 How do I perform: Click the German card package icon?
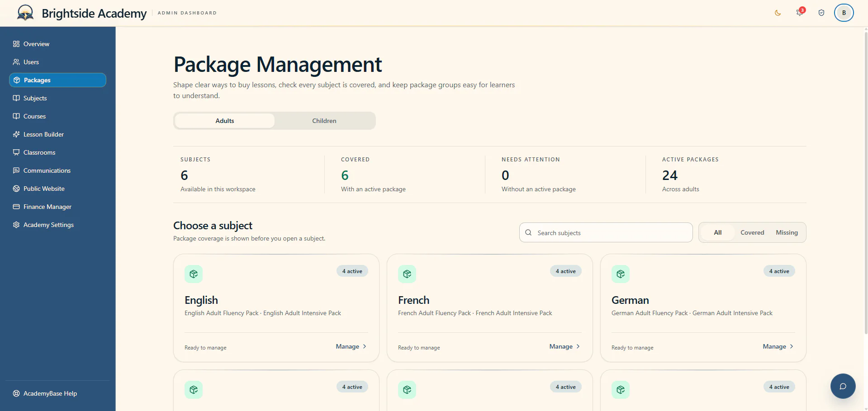[x=621, y=274]
